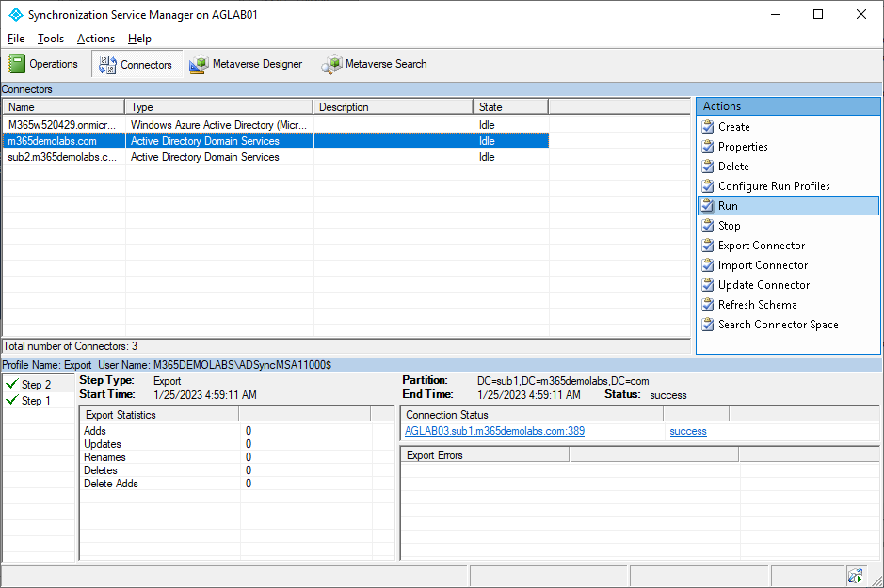Select the sub2.m365demolabs connector row
884x588 pixels.
tap(63, 157)
